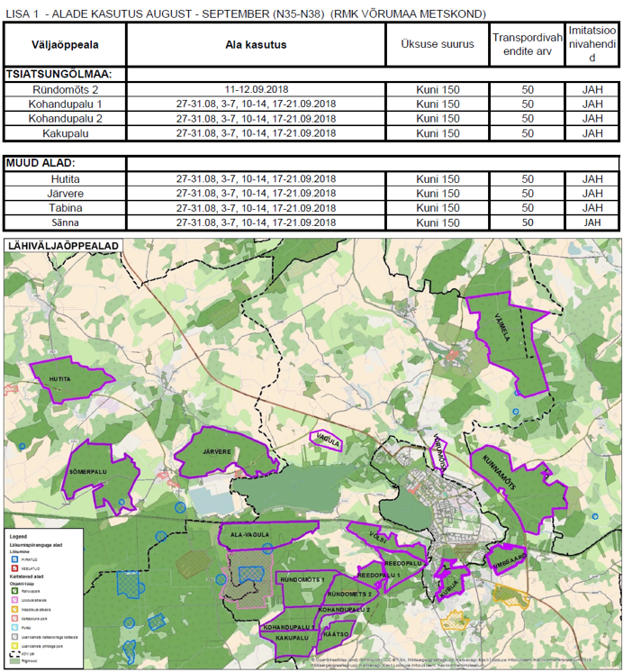Screen dimensions: 623x672
Task: Click the ALA-VAGULA area label on the map
Action: tap(249, 535)
